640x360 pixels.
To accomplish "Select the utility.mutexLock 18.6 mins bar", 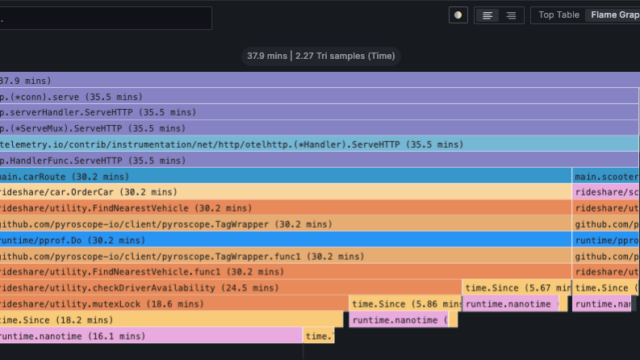I will click(x=174, y=304).
